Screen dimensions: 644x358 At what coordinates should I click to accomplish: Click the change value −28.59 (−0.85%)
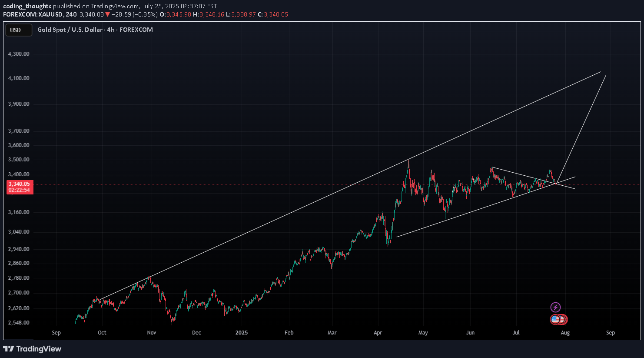point(134,14)
